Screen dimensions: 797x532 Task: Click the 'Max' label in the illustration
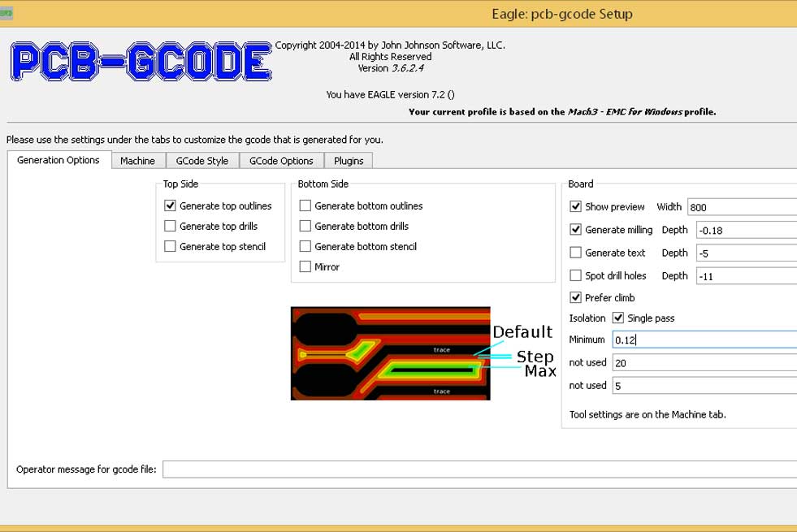click(x=540, y=371)
